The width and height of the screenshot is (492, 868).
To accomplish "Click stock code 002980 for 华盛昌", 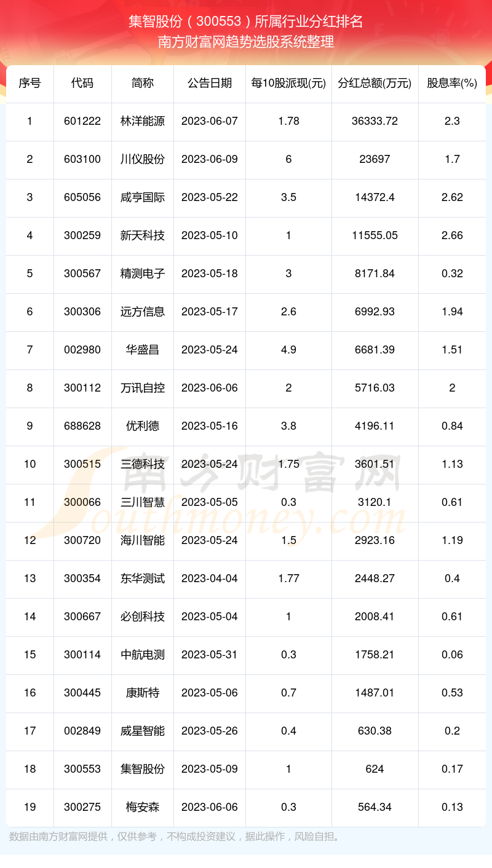I will [x=82, y=350].
